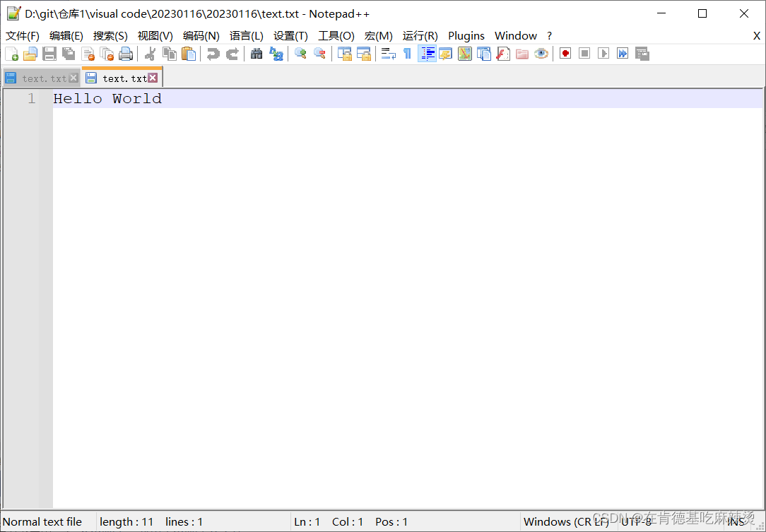The width and height of the screenshot is (766, 532).
Task: Toggle synchronized horizontal scrolling icon
Action: (364, 53)
